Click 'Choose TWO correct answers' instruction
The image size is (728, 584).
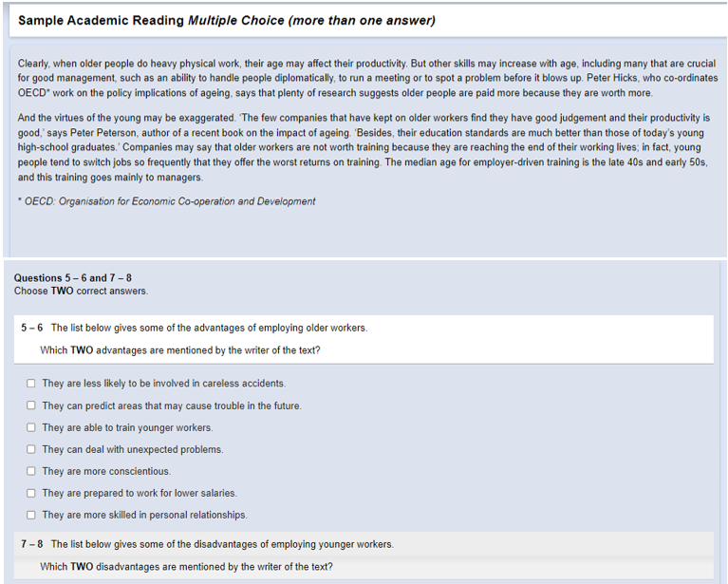coord(82,291)
